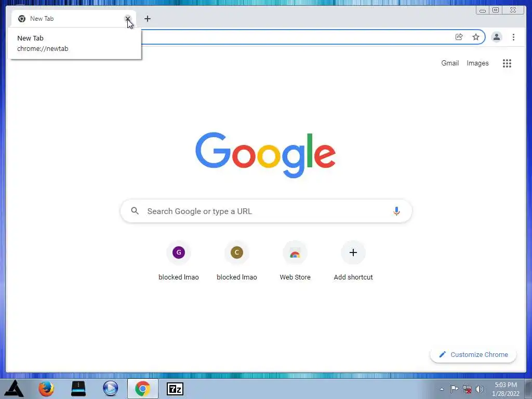
Task: Open the black drive taskbar icon
Action: [x=78, y=389]
